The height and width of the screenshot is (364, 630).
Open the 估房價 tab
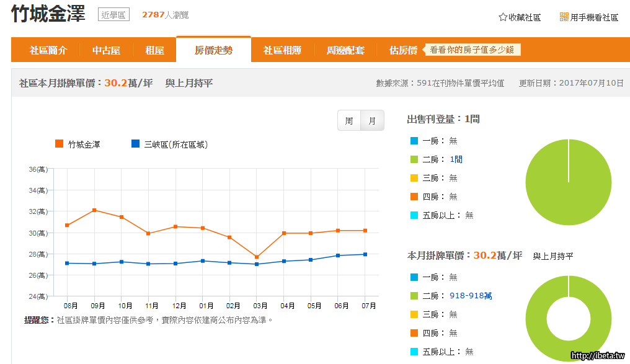pos(403,50)
